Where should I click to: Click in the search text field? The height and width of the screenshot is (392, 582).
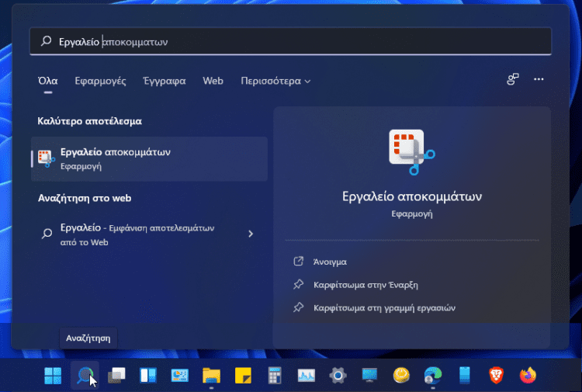[290, 41]
